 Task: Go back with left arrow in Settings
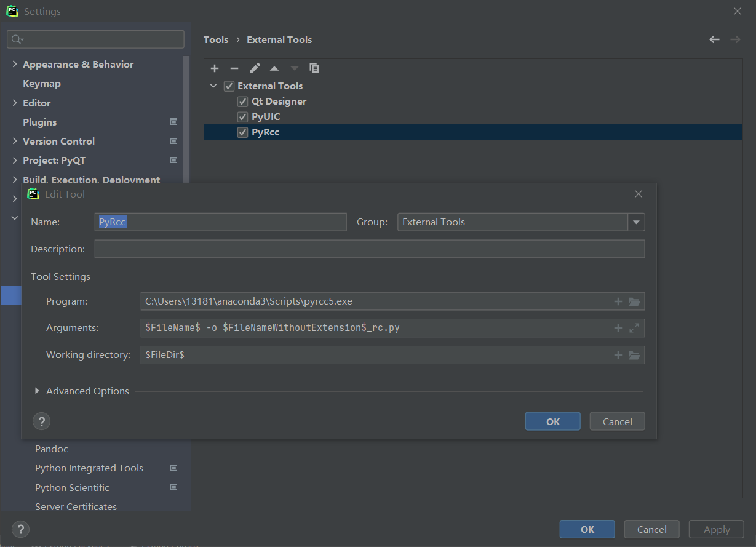[x=714, y=39]
